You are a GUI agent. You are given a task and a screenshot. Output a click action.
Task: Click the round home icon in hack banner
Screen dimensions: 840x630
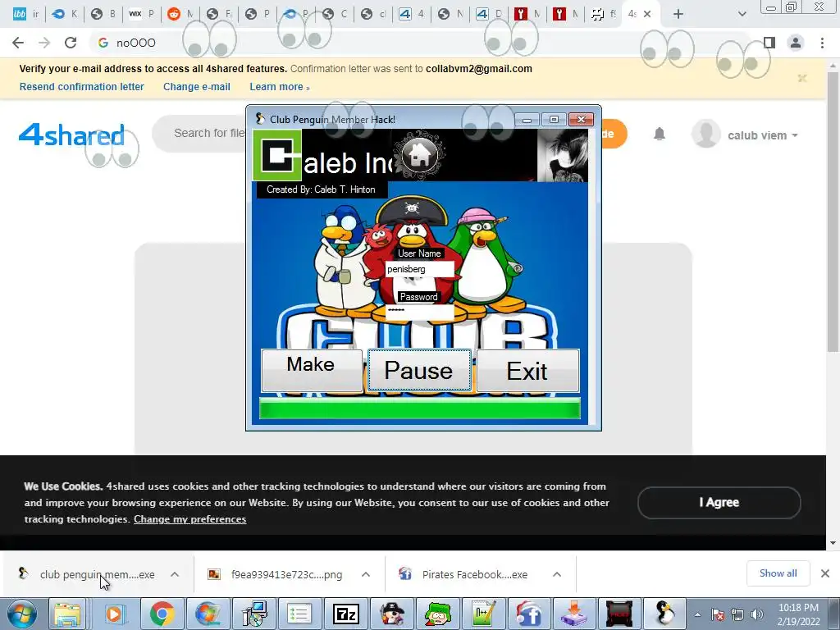419,155
